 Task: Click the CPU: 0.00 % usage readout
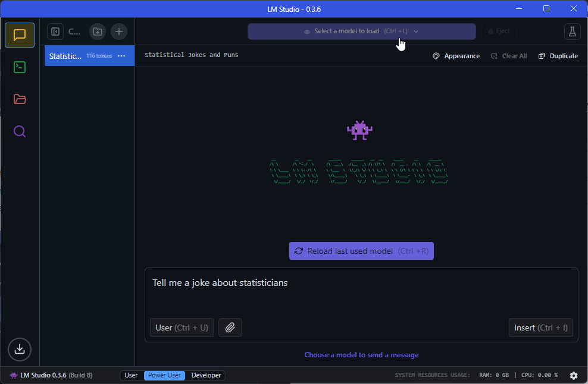(540, 375)
